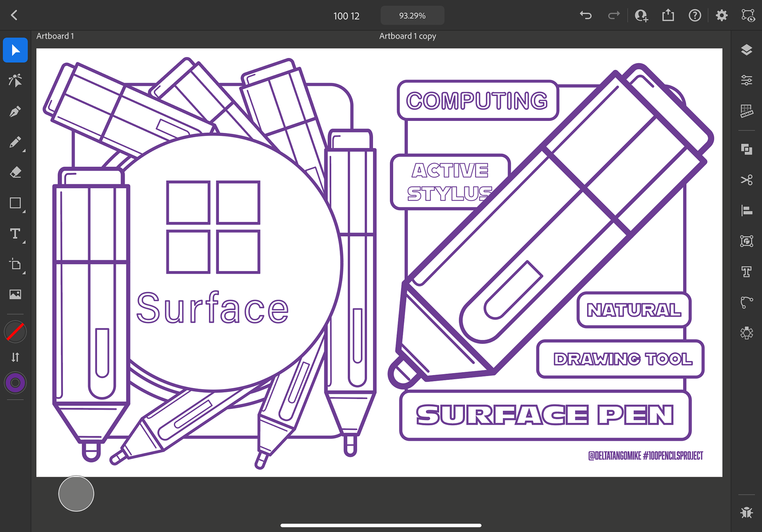This screenshot has height=532, width=762.
Task: Open the fill color swatch with red slash
Action: pyautogui.click(x=15, y=332)
